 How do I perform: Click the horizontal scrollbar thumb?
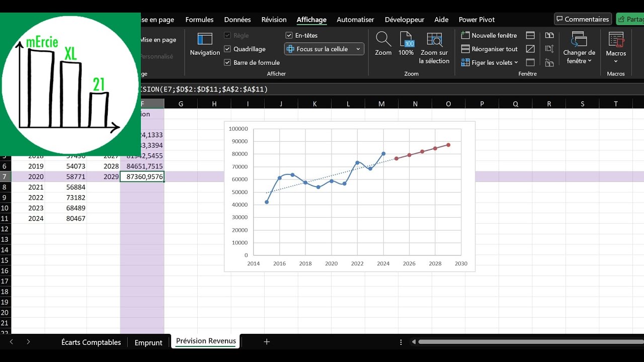[x=530, y=342]
